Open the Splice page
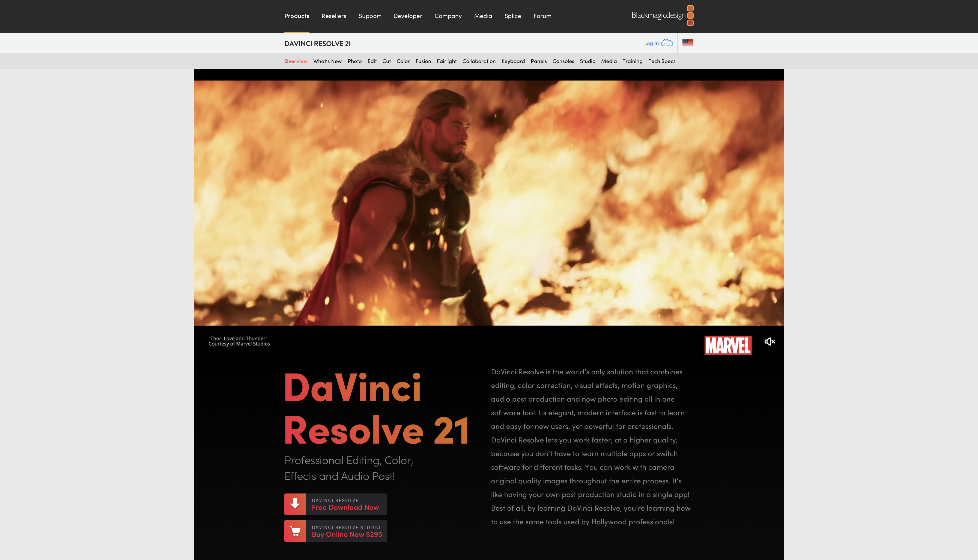The width and height of the screenshot is (978, 560). pos(513,16)
